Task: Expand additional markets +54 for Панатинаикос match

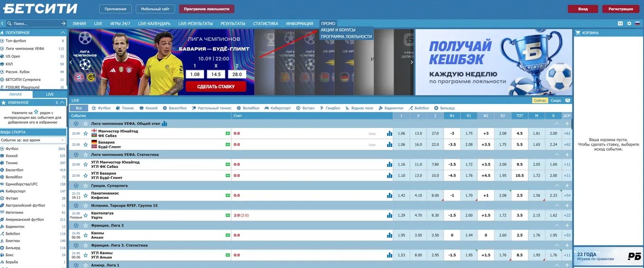Action: (x=567, y=195)
